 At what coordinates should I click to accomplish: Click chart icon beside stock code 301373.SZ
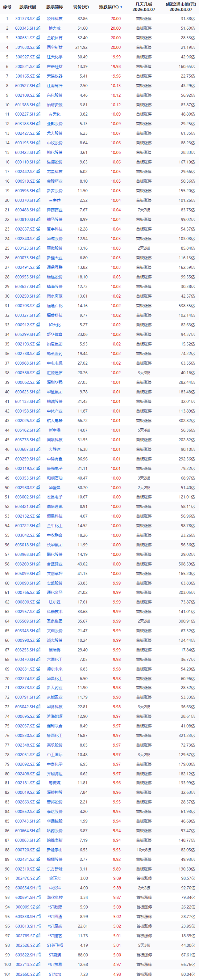point(38,19)
